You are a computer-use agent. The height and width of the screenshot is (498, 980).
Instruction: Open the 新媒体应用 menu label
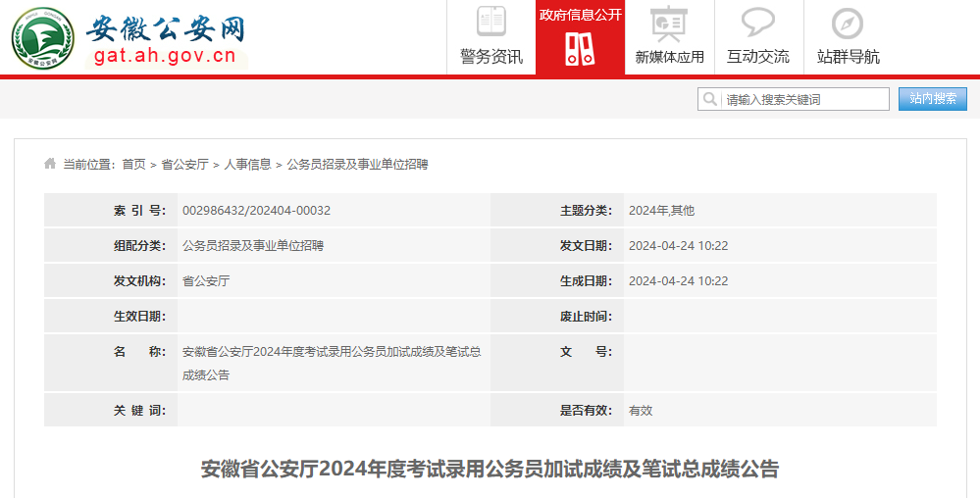click(669, 57)
